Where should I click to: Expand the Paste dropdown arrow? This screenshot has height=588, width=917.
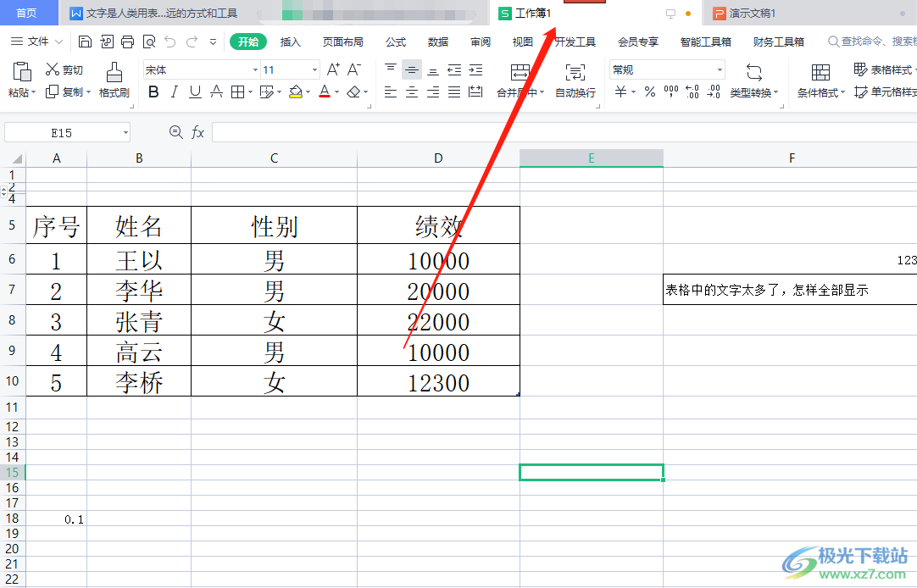click(x=33, y=92)
